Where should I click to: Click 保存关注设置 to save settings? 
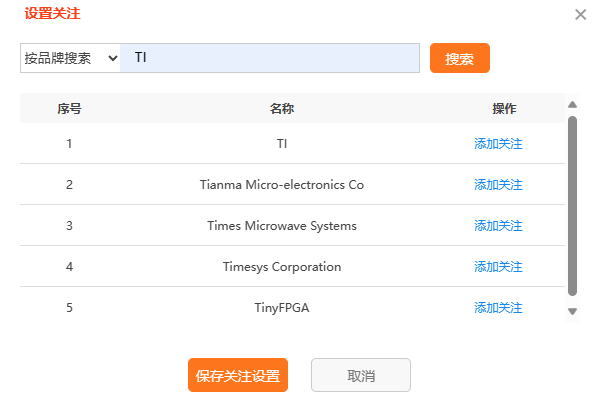[238, 375]
